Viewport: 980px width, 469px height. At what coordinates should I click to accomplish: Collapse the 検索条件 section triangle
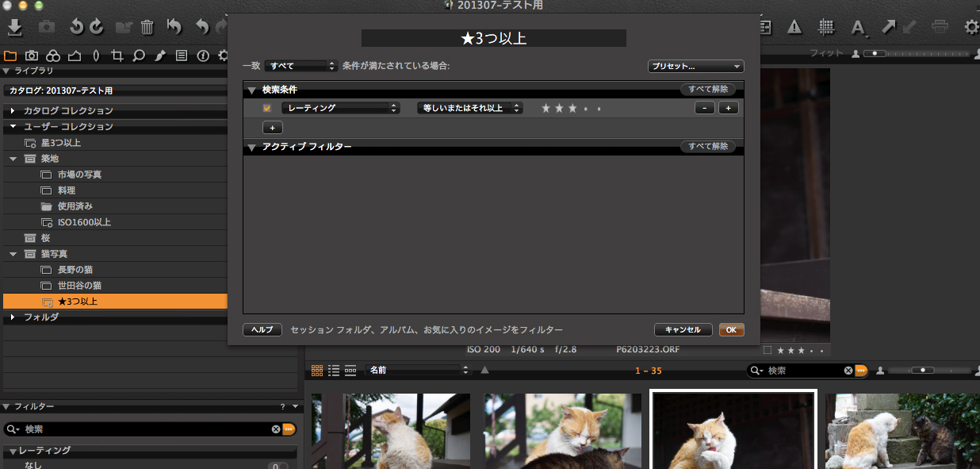click(x=252, y=90)
